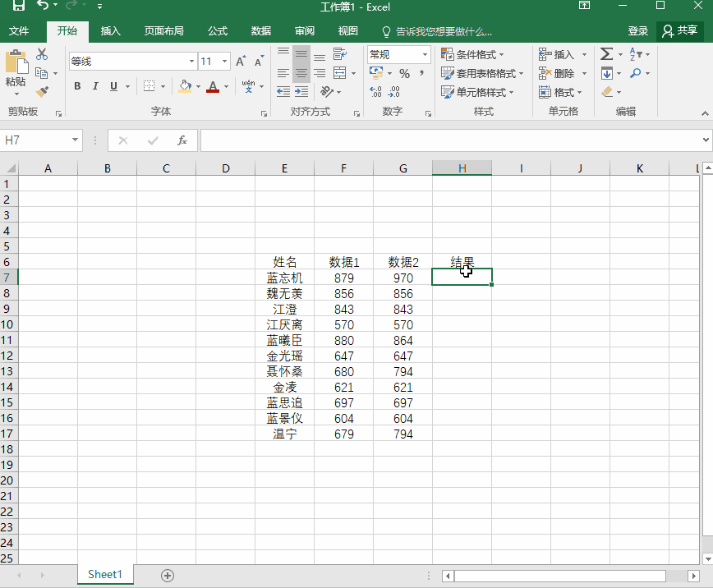The image size is (713, 588).
Task: Select the Format Painter brush
Action: 42,91
